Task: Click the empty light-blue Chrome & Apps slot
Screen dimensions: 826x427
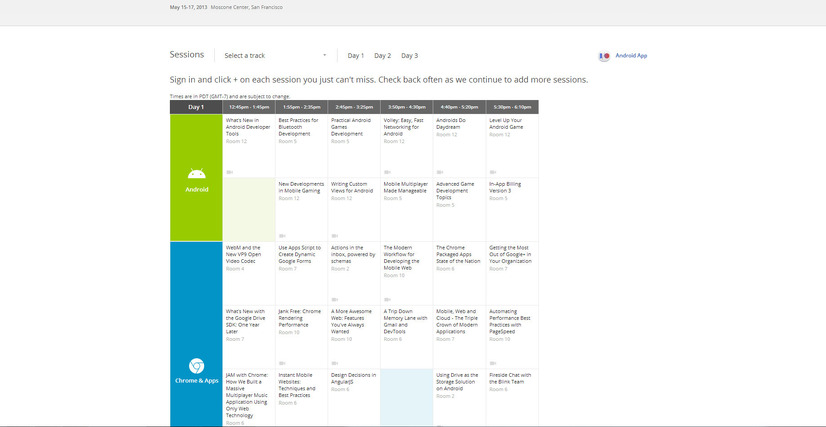Action: coord(407,398)
